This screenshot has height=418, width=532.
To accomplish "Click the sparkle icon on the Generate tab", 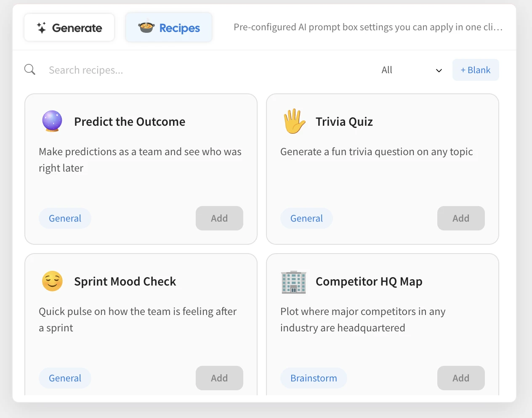I will pos(41,28).
